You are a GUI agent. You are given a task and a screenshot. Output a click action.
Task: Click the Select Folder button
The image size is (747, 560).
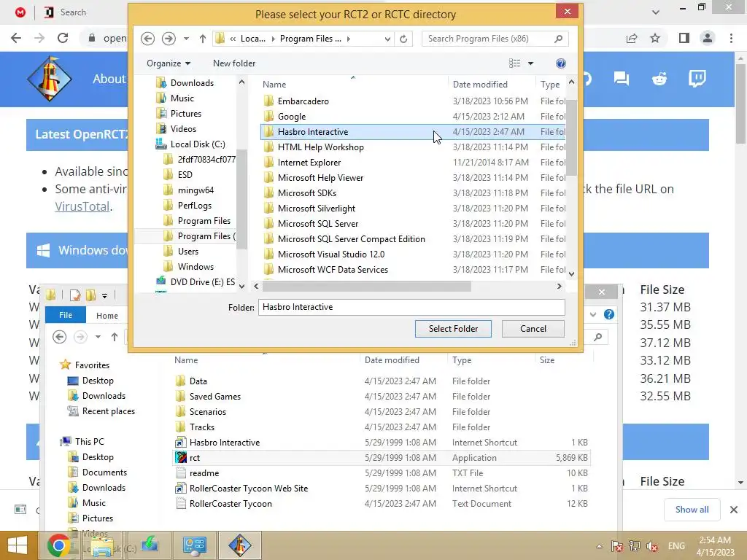click(453, 329)
